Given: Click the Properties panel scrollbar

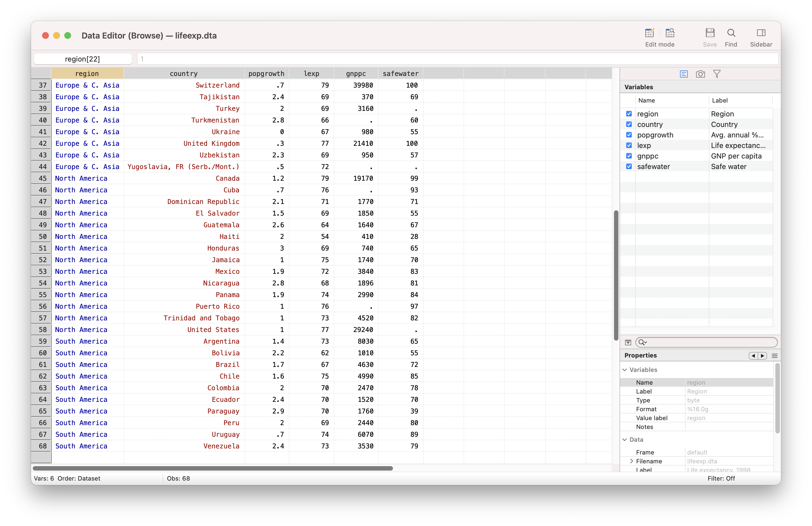Looking at the screenshot, I should point(778,398).
